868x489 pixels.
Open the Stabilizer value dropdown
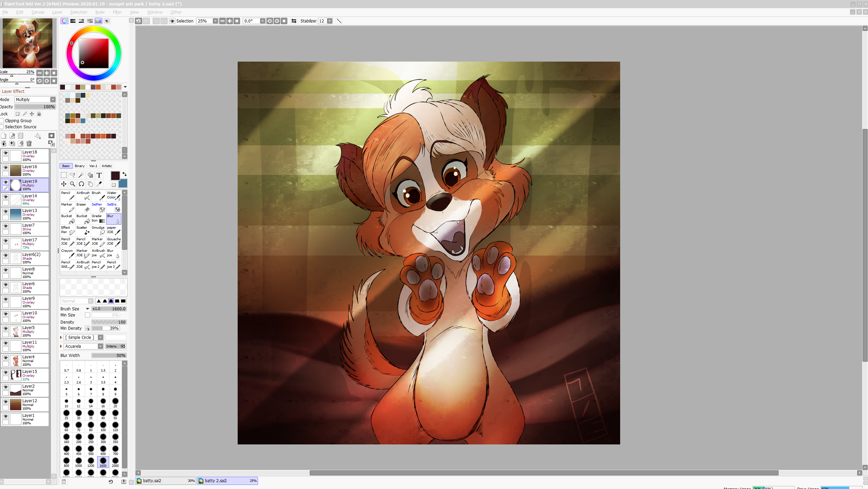click(x=329, y=21)
